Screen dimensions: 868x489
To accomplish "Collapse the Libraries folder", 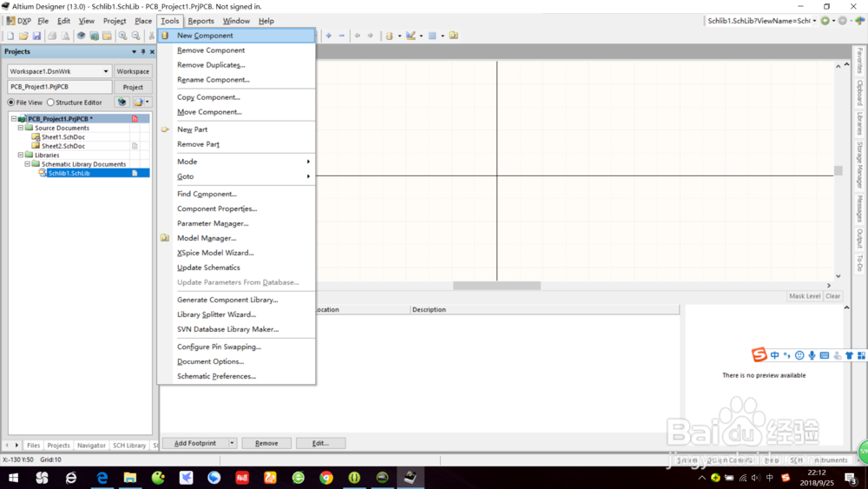I will (21, 155).
